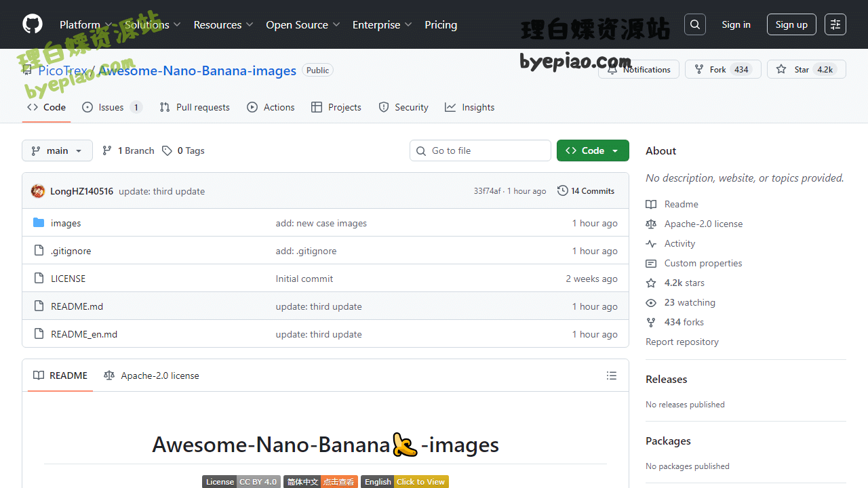Open the Packages heading link

pos(668,441)
